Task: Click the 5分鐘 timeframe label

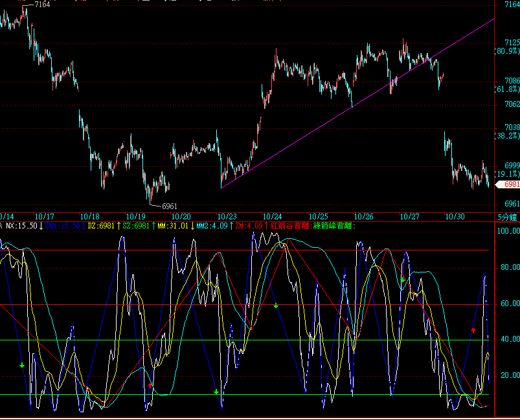Action: point(507,216)
